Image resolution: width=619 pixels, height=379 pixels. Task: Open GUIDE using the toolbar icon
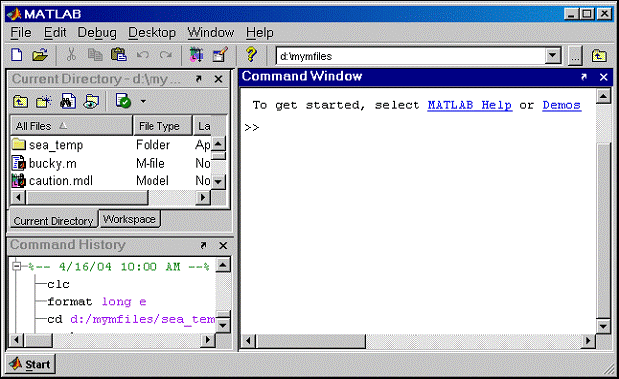pos(220,55)
